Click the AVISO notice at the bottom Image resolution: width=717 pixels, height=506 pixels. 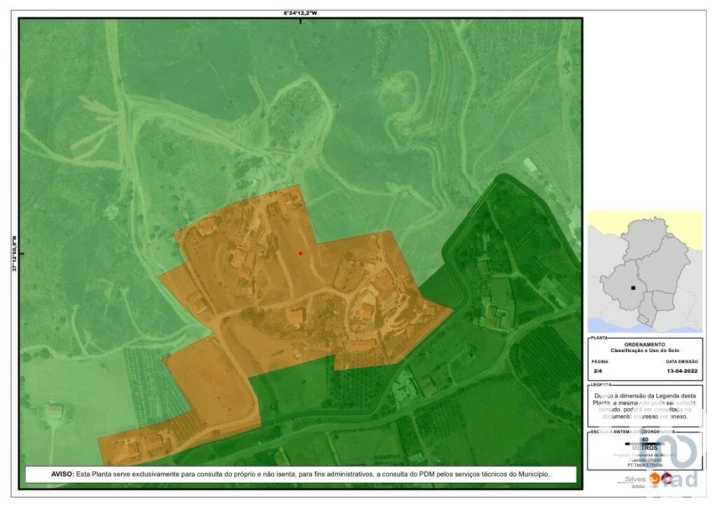tap(300, 474)
